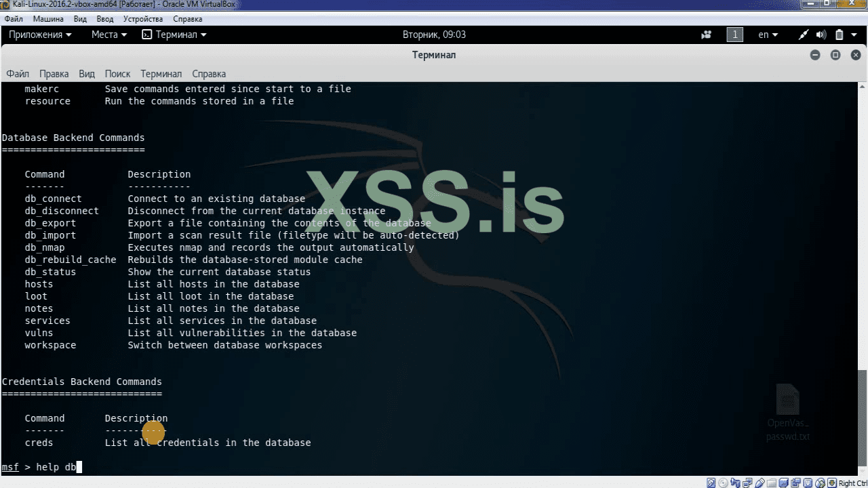The image size is (868, 488).
Task: Click the VirtualBox hard disk activity icon
Action: (x=711, y=483)
